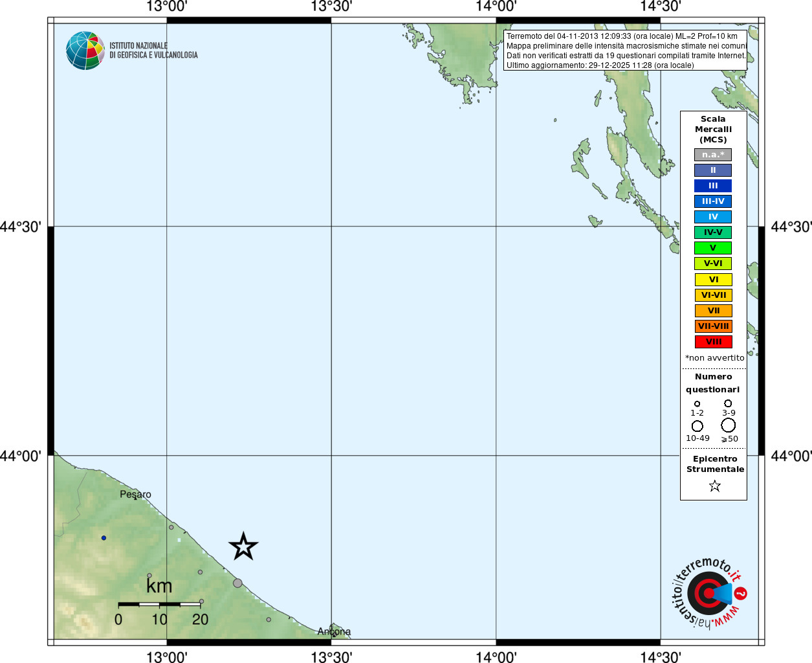This screenshot has width=812, height=663.
Task: Click the INGV globe logo
Action: click(85, 51)
